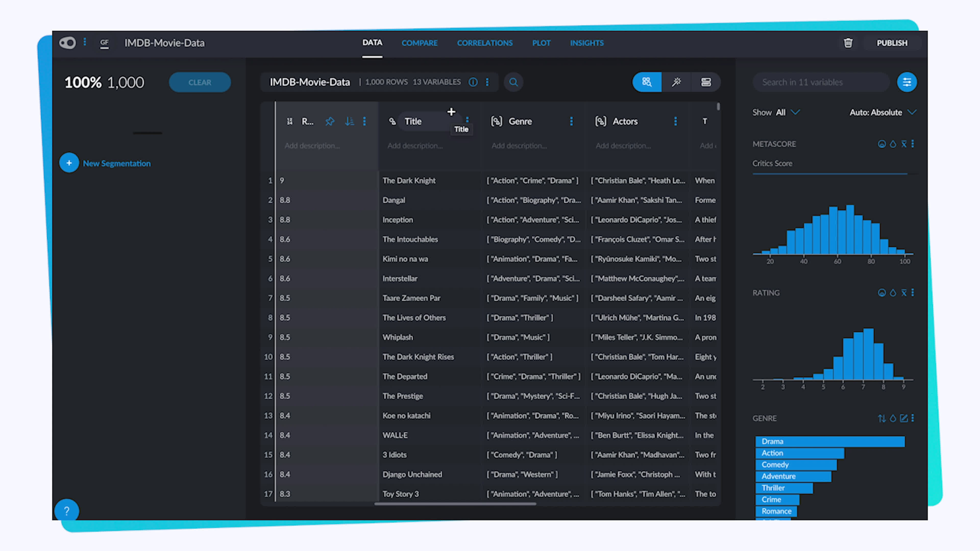Click METASCORE color drop icon
The width and height of the screenshot is (980, 551).
[x=893, y=144]
